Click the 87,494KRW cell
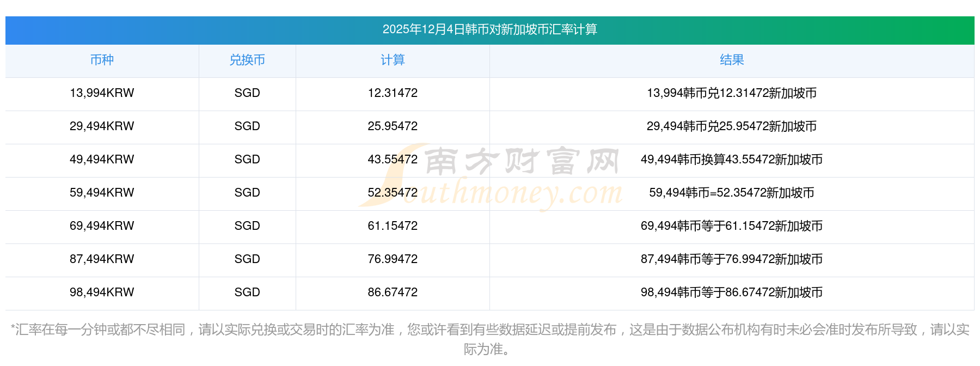The width and height of the screenshot is (980, 366). pyautogui.click(x=102, y=259)
